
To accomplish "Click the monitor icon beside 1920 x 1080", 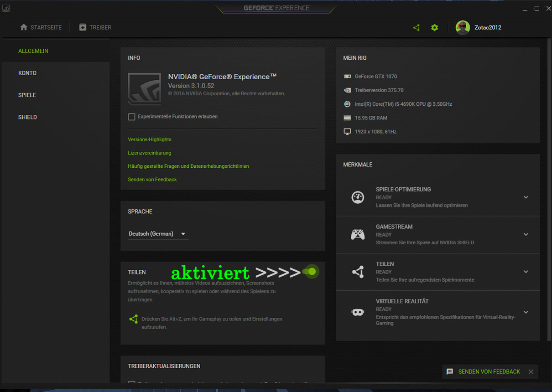I will pos(347,132).
